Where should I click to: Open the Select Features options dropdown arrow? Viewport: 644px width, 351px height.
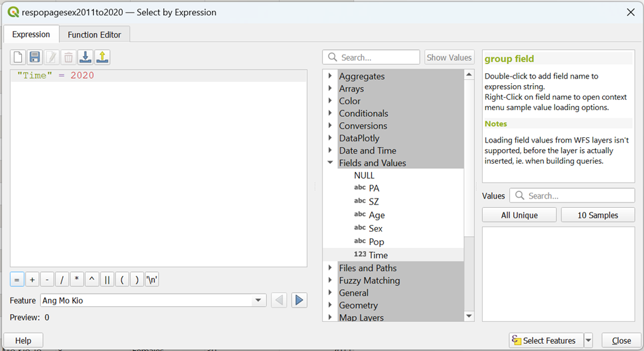(x=589, y=340)
